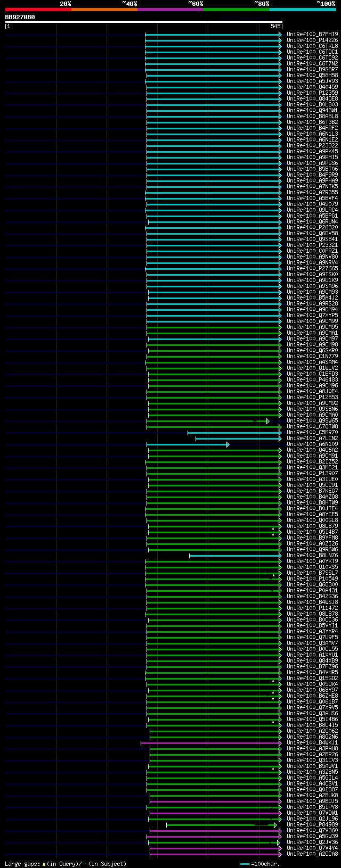Select hit UniRef100_P14226
The height and width of the screenshot is (868, 341).
(x=312, y=40)
